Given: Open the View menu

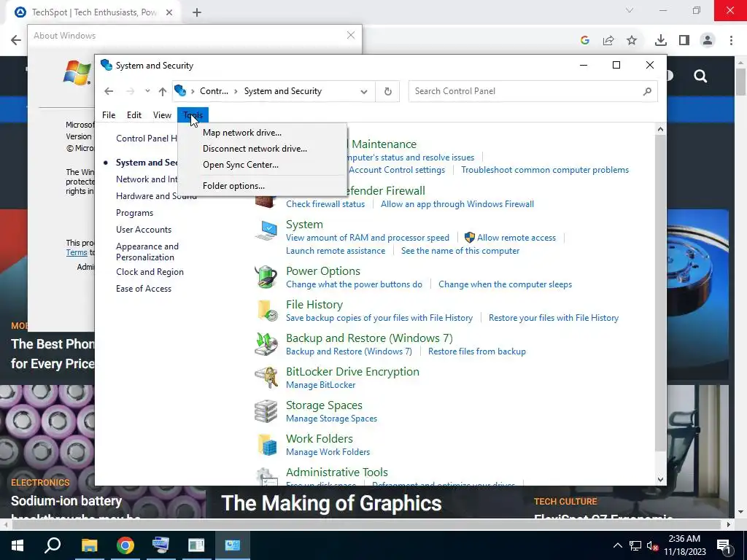Looking at the screenshot, I should [x=162, y=114].
